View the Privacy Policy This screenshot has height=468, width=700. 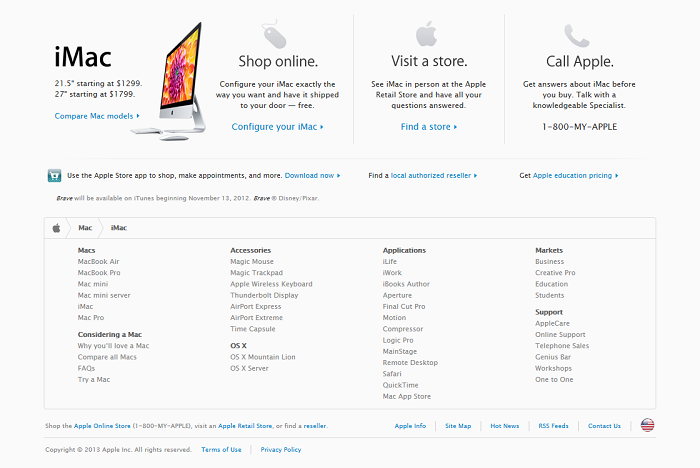pos(281,450)
